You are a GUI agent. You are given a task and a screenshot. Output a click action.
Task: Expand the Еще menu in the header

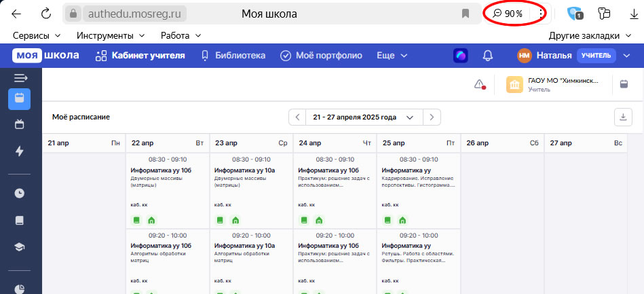click(392, 56)
